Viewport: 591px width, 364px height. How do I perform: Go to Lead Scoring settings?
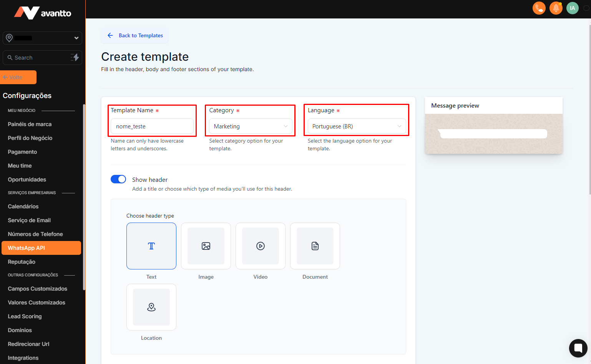[25, 316]
